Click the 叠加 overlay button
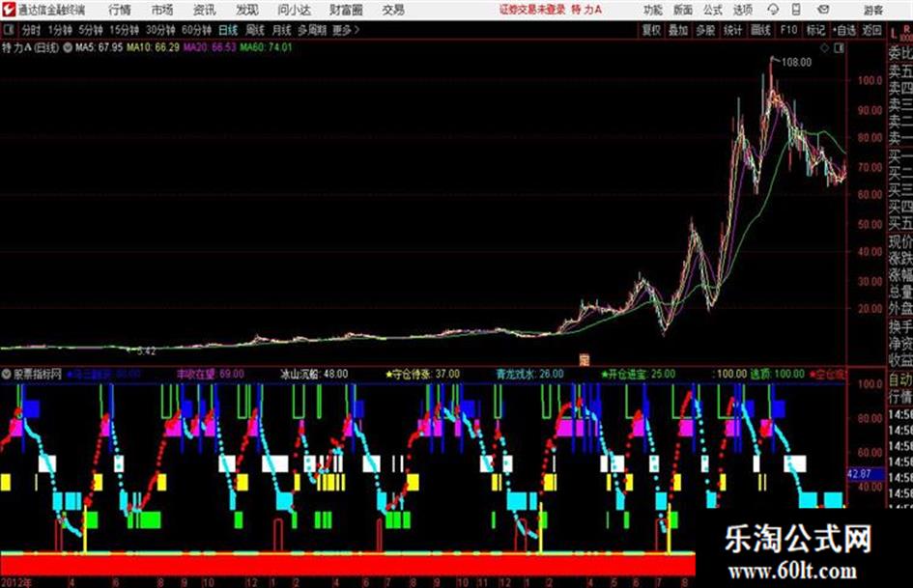913x588 pixels. (x=678, y=30)
